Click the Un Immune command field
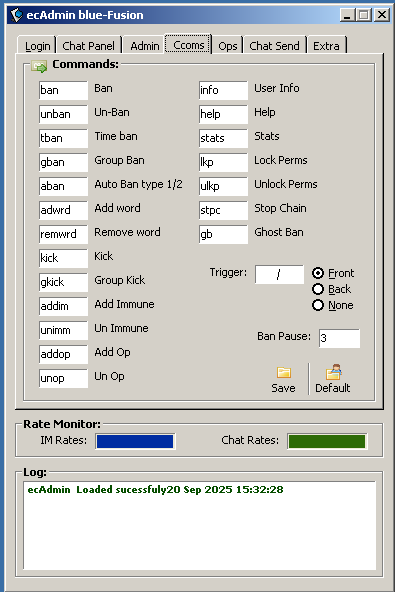Image resolution: width=395 pixels, height=592 pixels. click(63, 330)
